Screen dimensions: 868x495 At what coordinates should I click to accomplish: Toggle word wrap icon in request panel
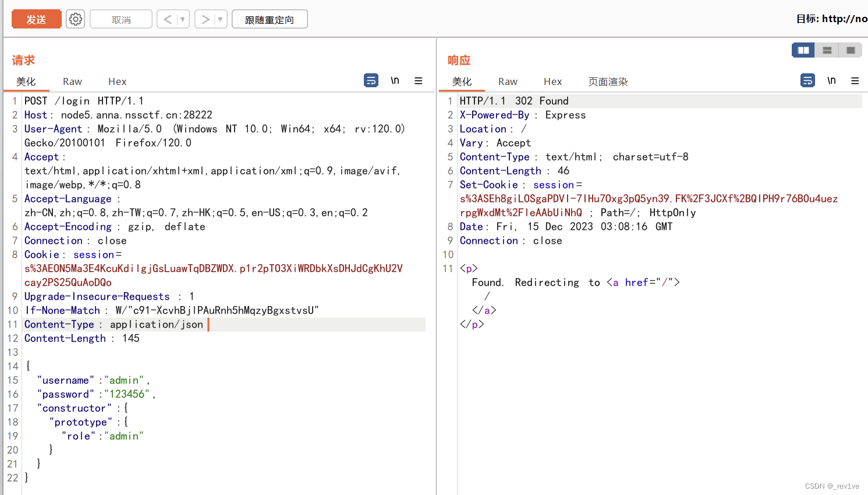[371, 80]
